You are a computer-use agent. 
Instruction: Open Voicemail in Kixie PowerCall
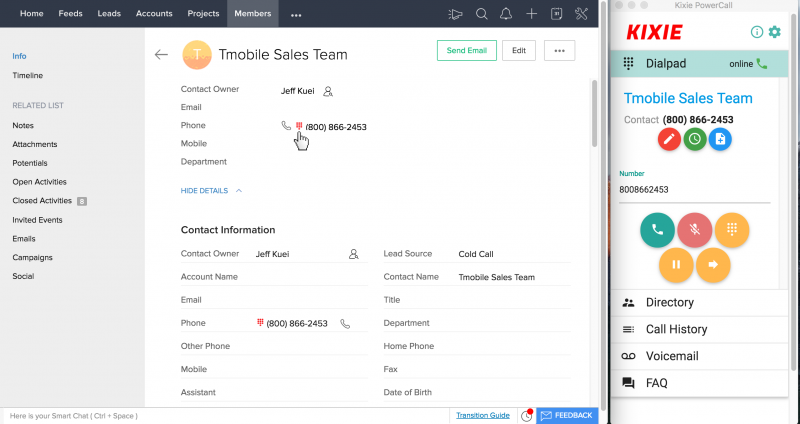coord(699,356)
